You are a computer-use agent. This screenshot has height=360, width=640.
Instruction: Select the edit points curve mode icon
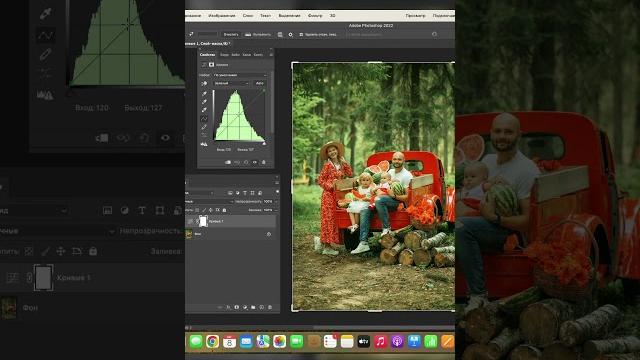click(204, 118)
